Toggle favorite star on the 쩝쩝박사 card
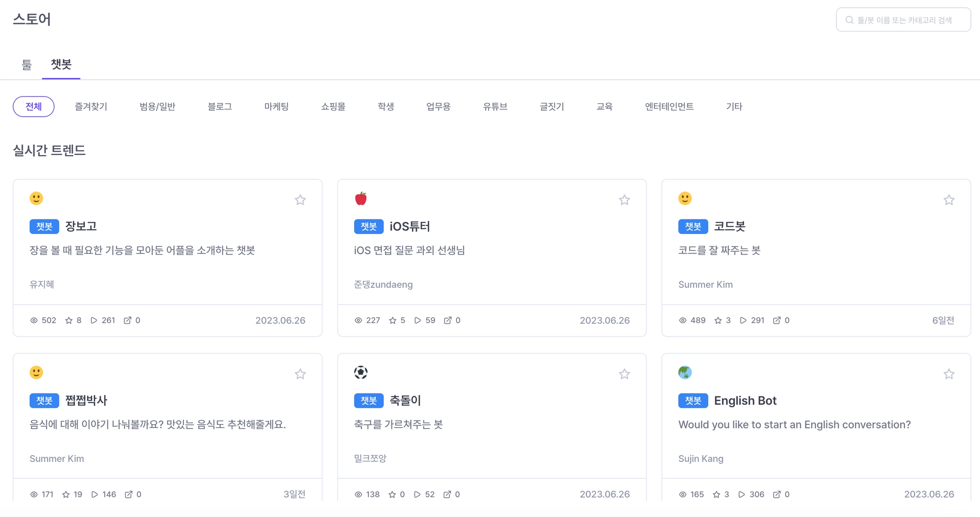Viewport: 980px width, 517px height. (x=300, y=374)
